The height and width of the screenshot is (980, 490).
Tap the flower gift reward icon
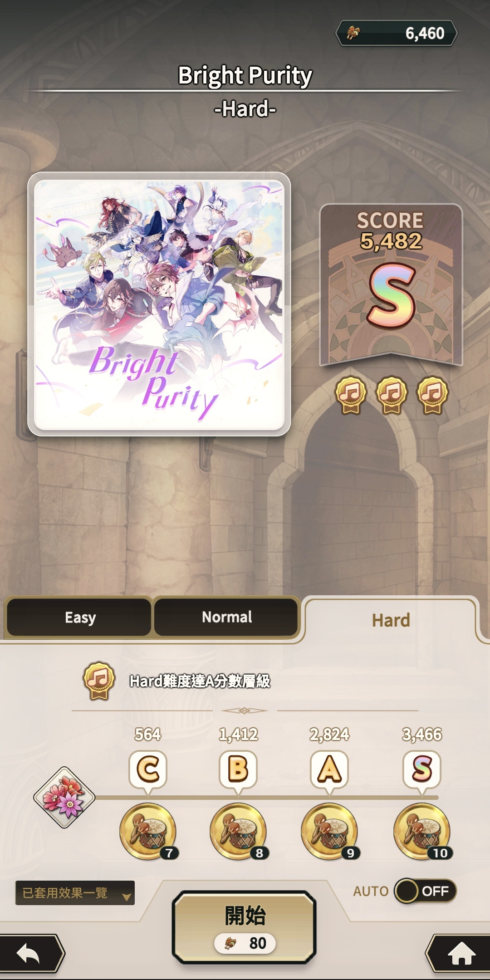pyautogui.click(x=64, y=798)
